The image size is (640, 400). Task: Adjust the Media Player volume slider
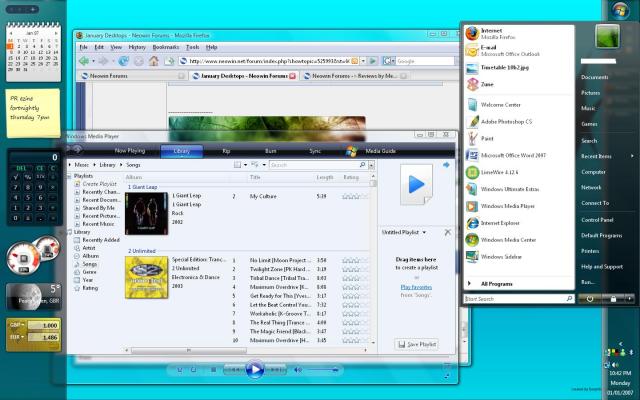click(322, 370)
